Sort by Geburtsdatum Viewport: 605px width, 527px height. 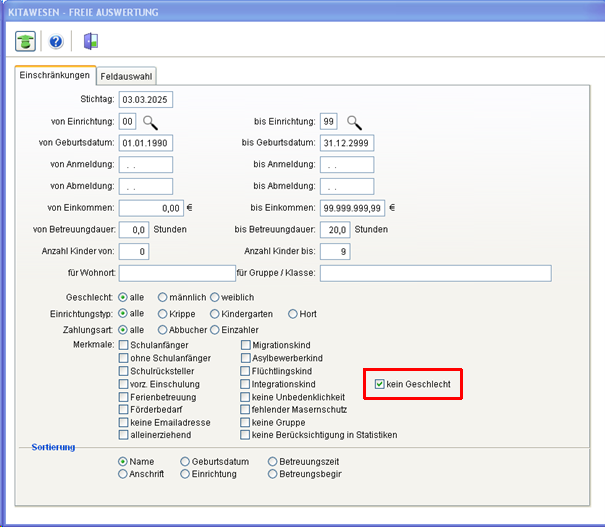click(185, 461)
